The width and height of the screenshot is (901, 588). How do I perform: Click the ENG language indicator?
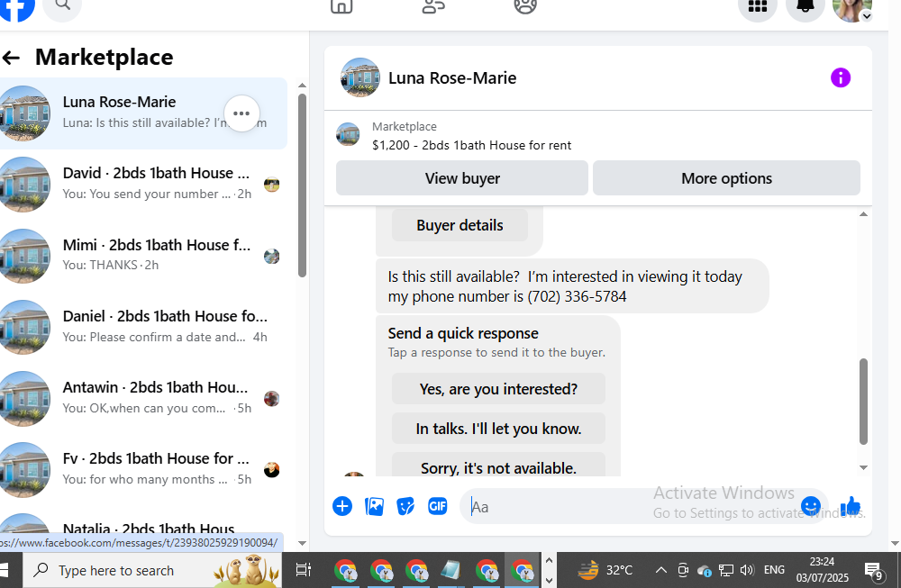click(x=774, y=570)
